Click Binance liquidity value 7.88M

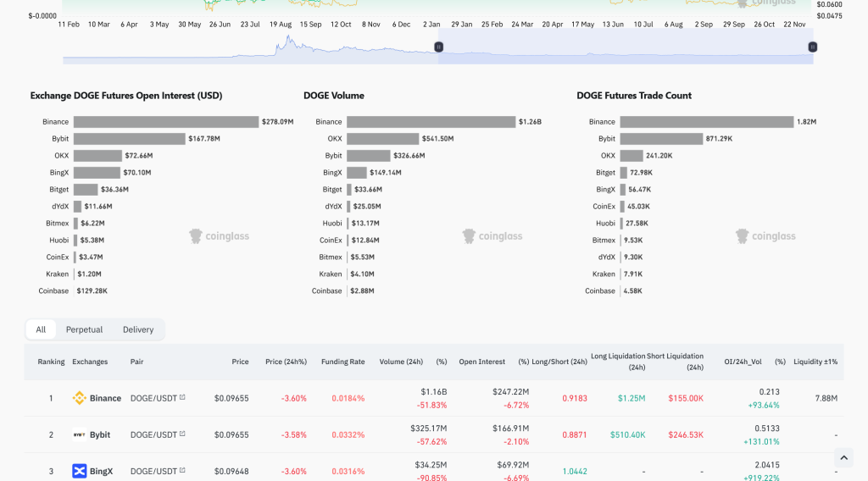point(826,398)
